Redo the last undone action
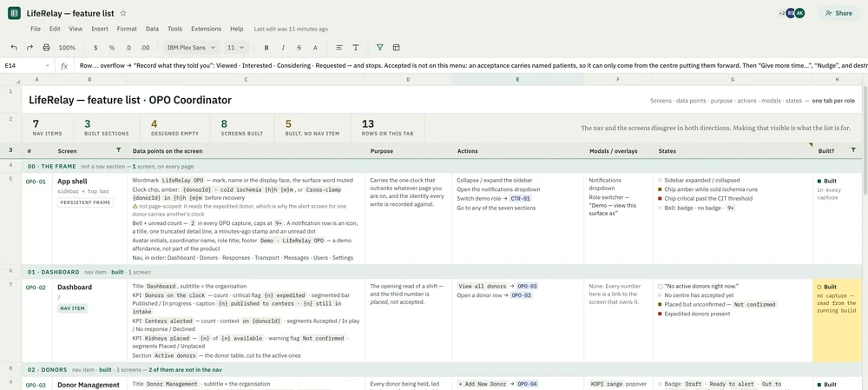868x390 pixels. [x=30, y=48]
